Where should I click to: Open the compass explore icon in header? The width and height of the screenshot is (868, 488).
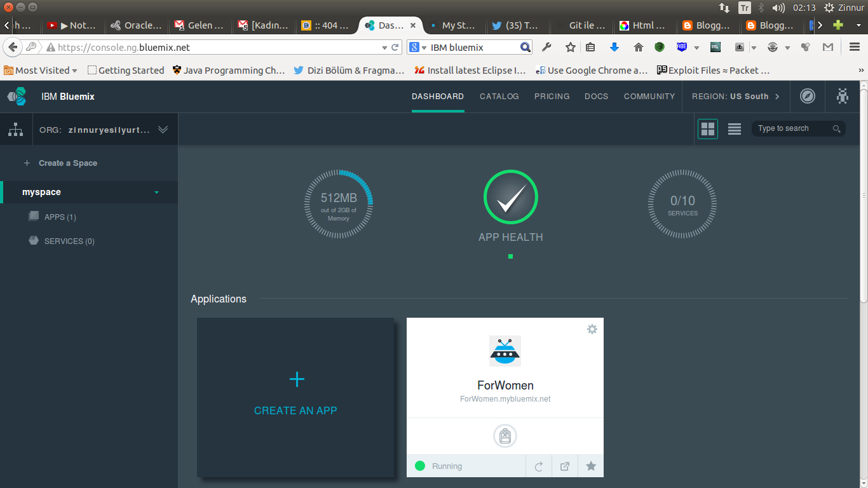[x=808, y=97]
